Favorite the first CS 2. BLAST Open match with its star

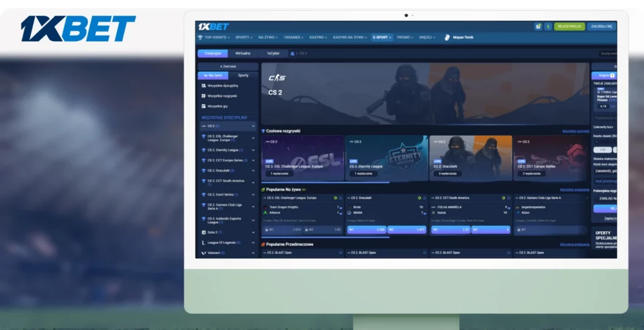(x=340, y=253)
